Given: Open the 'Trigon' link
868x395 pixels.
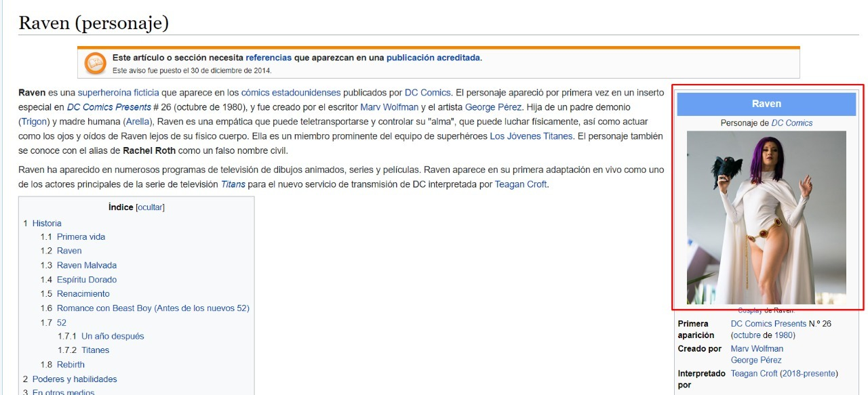Looking at the screenshot, I should coord(34,121).
